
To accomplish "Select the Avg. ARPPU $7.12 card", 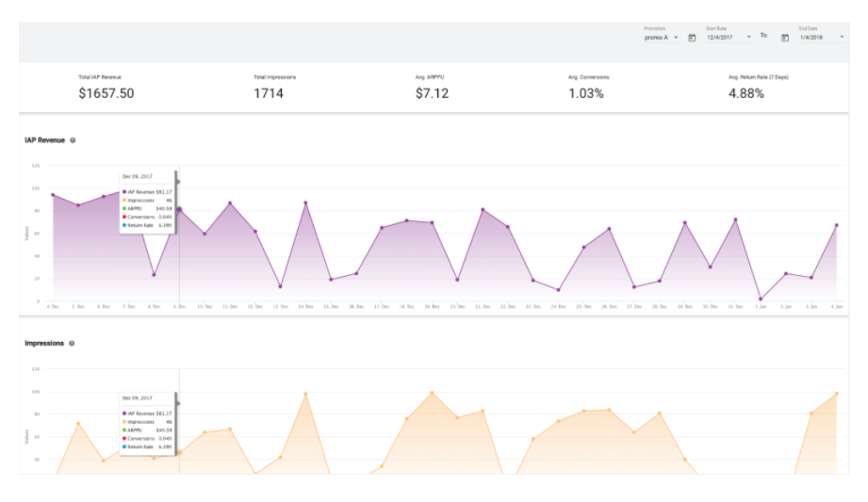I will (x=432, y=87).
